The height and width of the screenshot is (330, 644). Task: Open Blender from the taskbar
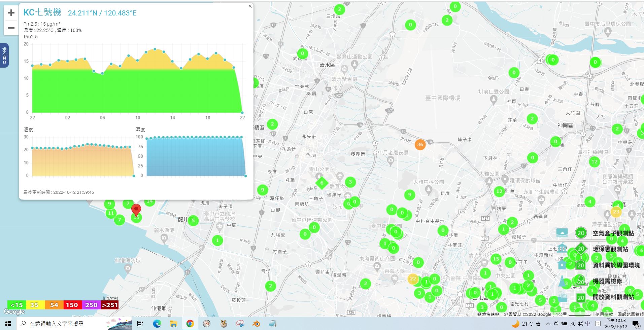coord(256,324)
